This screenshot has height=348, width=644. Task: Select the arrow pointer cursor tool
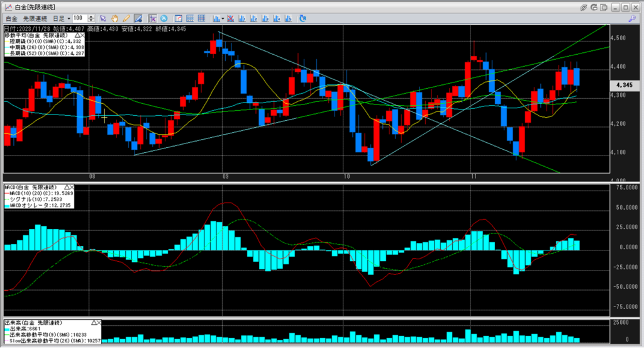(103, 18)
